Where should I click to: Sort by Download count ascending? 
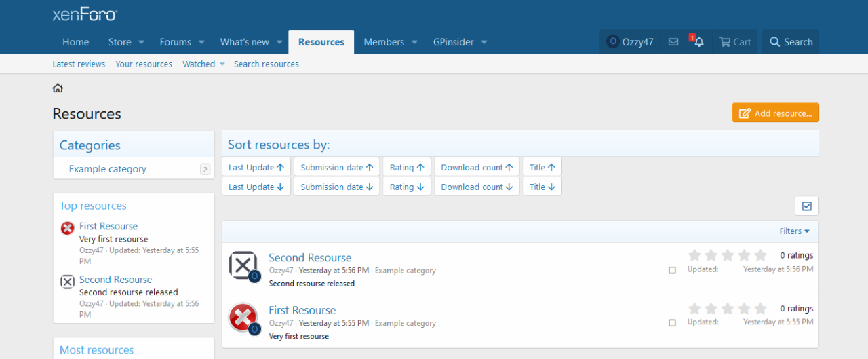(x=476, y=167)
